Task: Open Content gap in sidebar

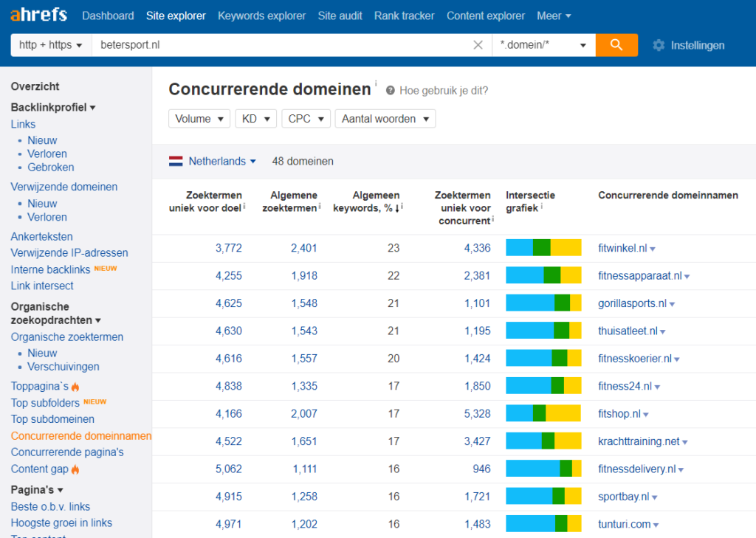Action: click(x=40, y=469)
